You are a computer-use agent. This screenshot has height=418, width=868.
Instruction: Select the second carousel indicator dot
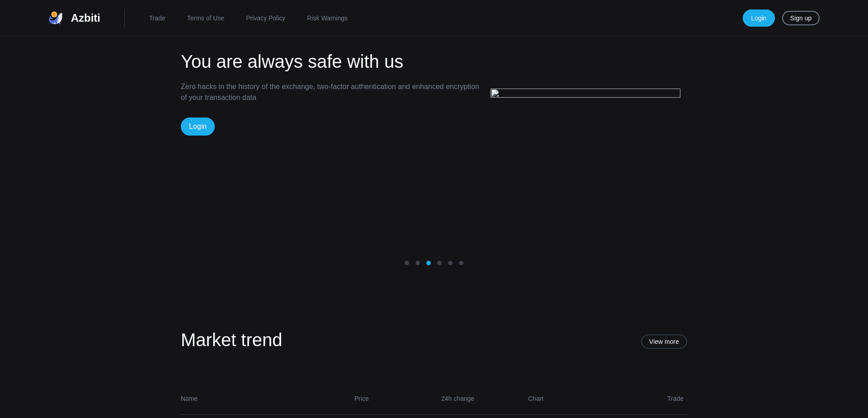417,263
